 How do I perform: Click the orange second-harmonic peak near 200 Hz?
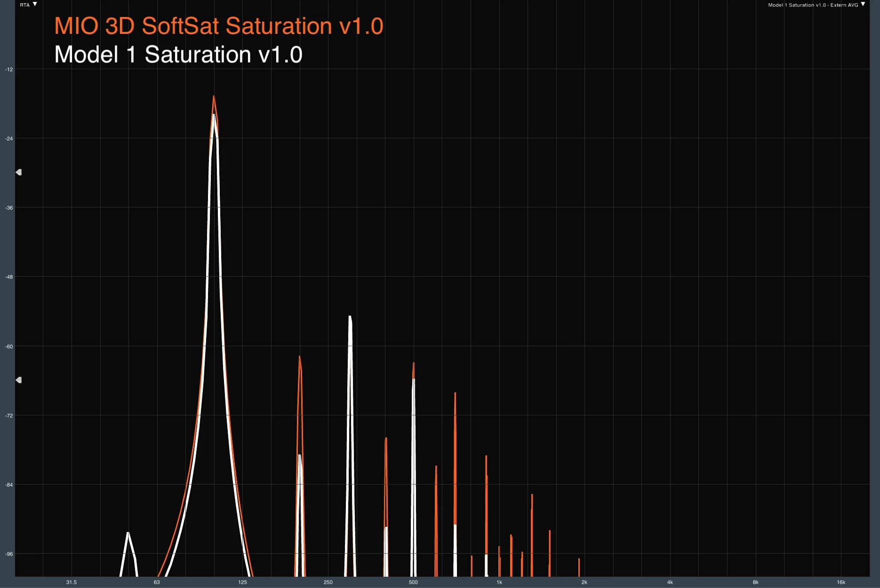pyautogui.click(x=299, y=358)
